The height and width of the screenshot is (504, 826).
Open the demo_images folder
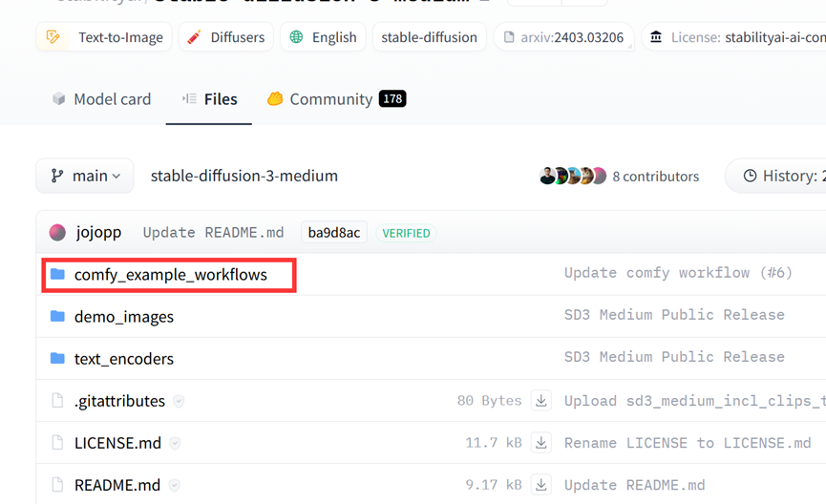coord(124,317)
